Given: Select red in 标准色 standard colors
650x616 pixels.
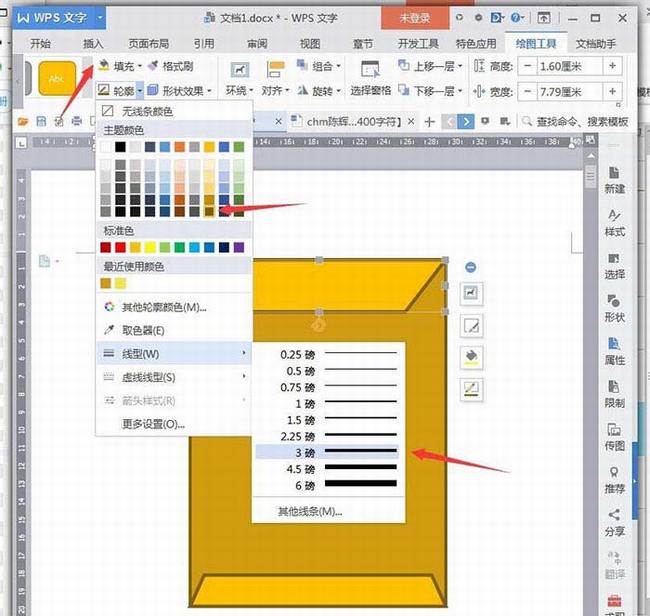Looking at the screenshot, I should pyautogui.click(x=120, y=247).
